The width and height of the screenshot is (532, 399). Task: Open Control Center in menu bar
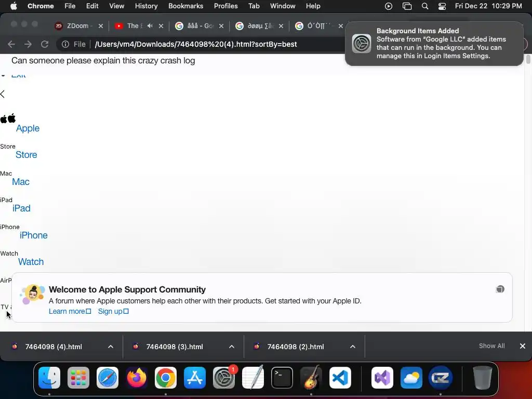point(442,6)
